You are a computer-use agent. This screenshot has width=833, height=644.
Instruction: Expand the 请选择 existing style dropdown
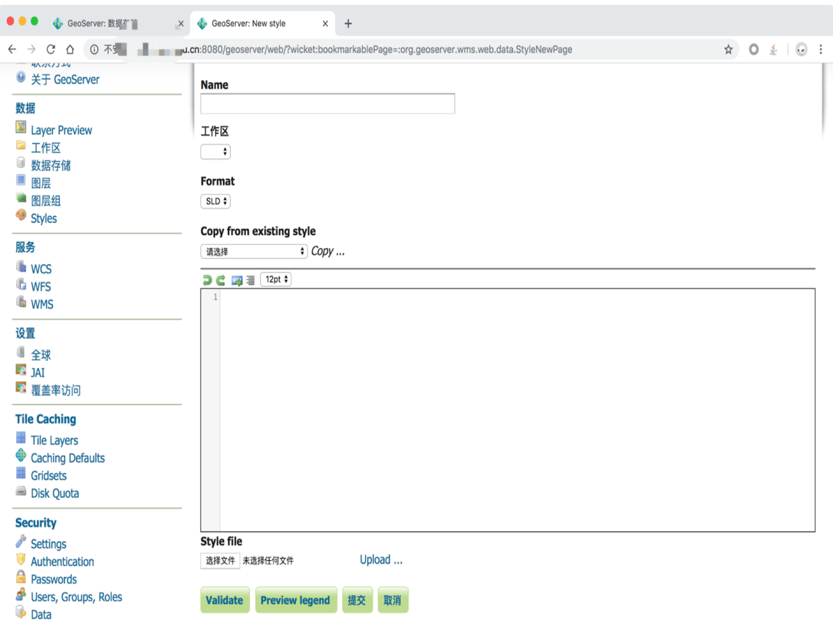pos(254,252)
